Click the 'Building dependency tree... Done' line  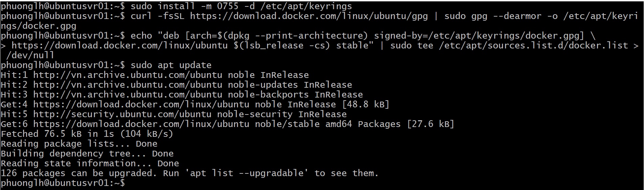tap(87, 153)
